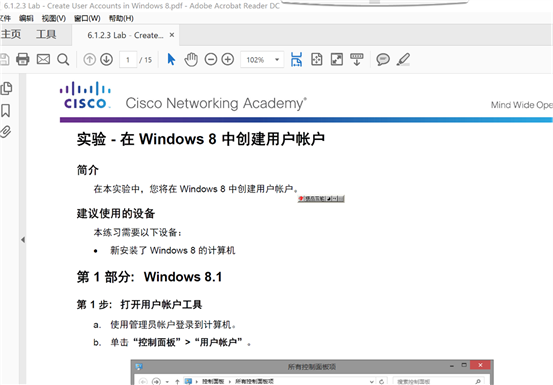Zoom out with minus button
This screenshot has height=385, width=553.
click(x=211, y=59)
